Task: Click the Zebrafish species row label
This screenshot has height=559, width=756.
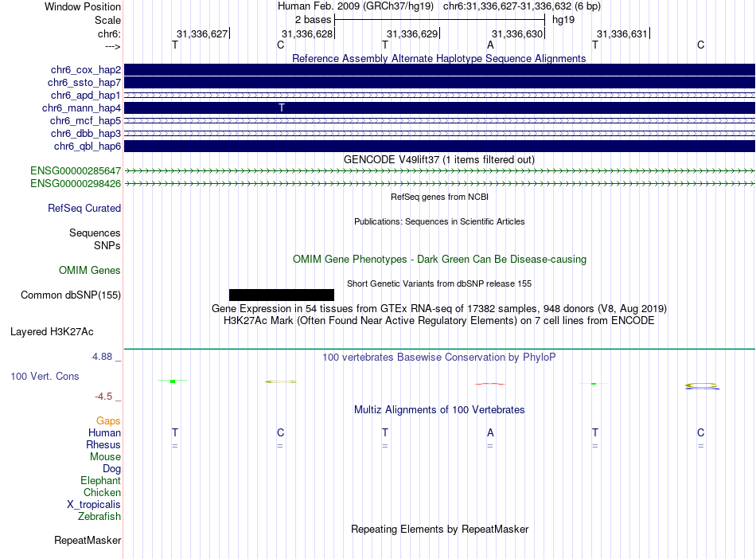Action: (x=99, y=516)
